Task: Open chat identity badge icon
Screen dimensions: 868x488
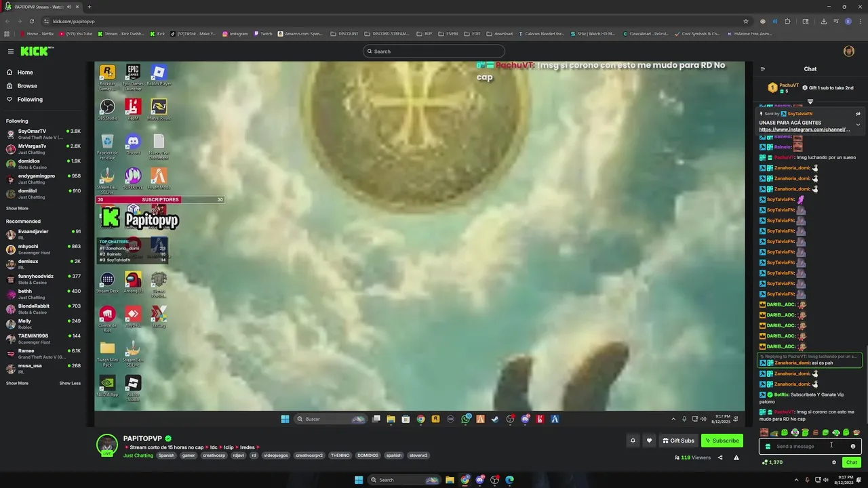Action: click(x=768, y=446)
